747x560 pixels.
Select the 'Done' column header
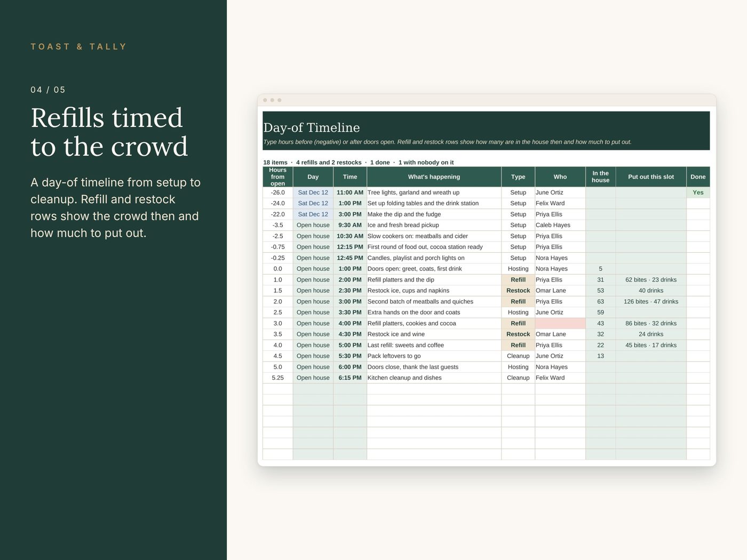tap(698, 177)
